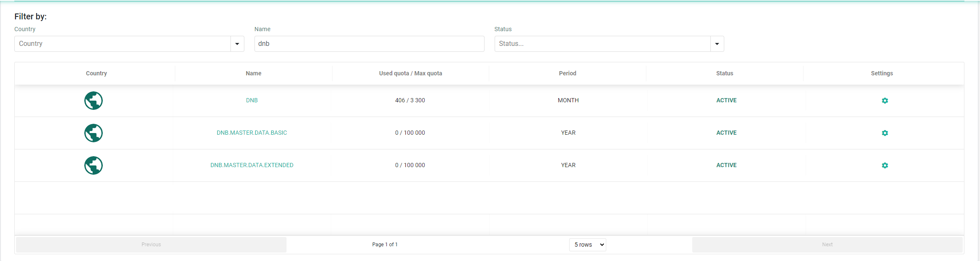Click the Filter by: heading
This screenshot has width=980, height=261.
[30, 16]
